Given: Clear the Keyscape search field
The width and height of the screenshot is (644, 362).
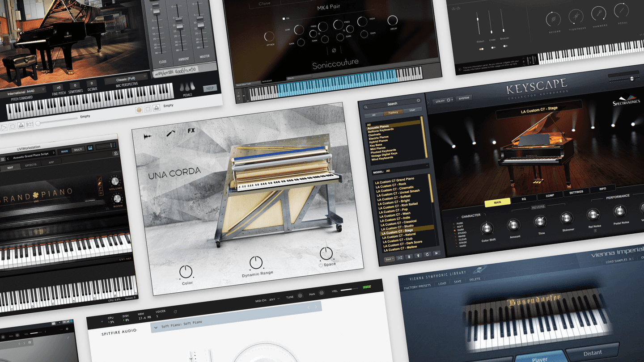Looking at the screenshot, I should (418, 101).
